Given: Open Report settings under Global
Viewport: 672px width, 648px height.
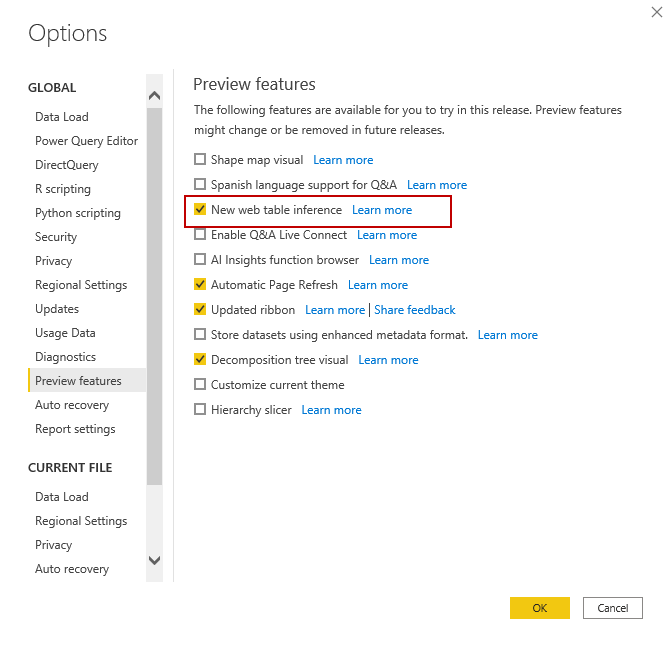Looking at the screenshot, I should [75, 429].
